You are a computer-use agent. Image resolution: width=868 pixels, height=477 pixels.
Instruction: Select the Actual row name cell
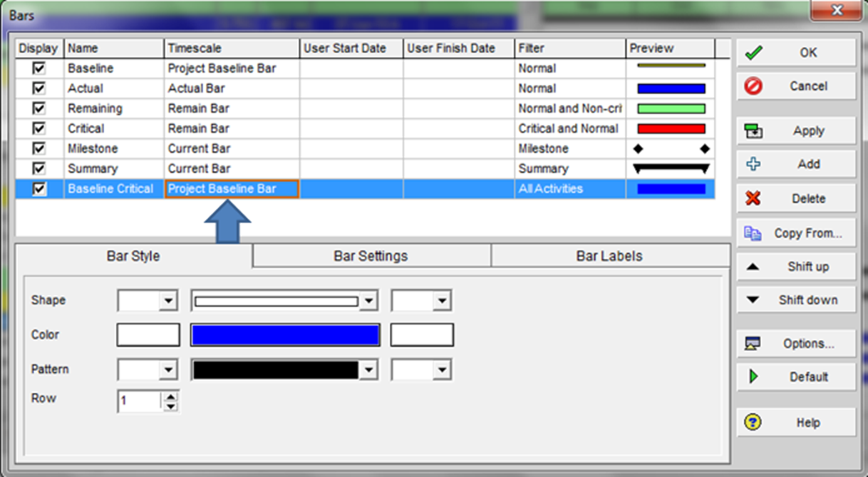click(x=114, y=88)
